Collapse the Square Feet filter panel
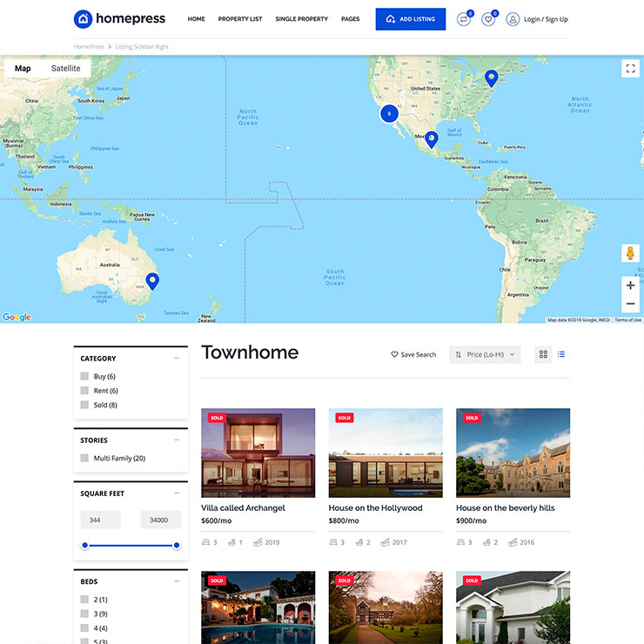This screenshot has height=644, width=644. (x=177, y=493)
